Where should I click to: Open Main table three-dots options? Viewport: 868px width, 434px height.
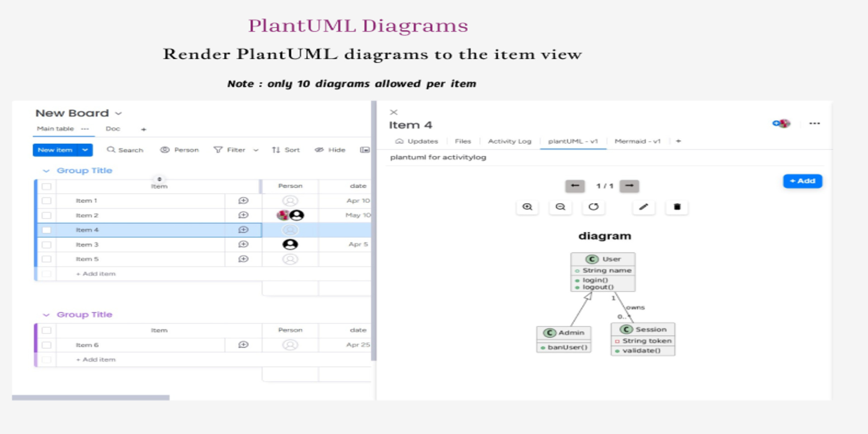85,129
